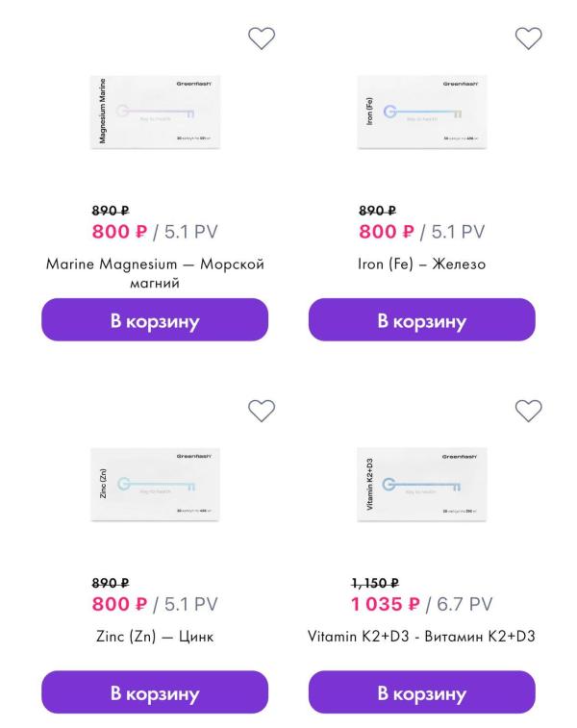Add Zinc (Zn) — Цинк to cart
The width and height of the screenshot is (577, 728).
[x=154, y=692]
